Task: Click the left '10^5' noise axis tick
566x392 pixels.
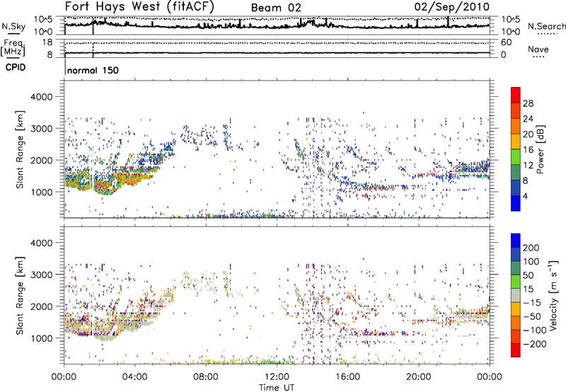Action: click(43, 20)
